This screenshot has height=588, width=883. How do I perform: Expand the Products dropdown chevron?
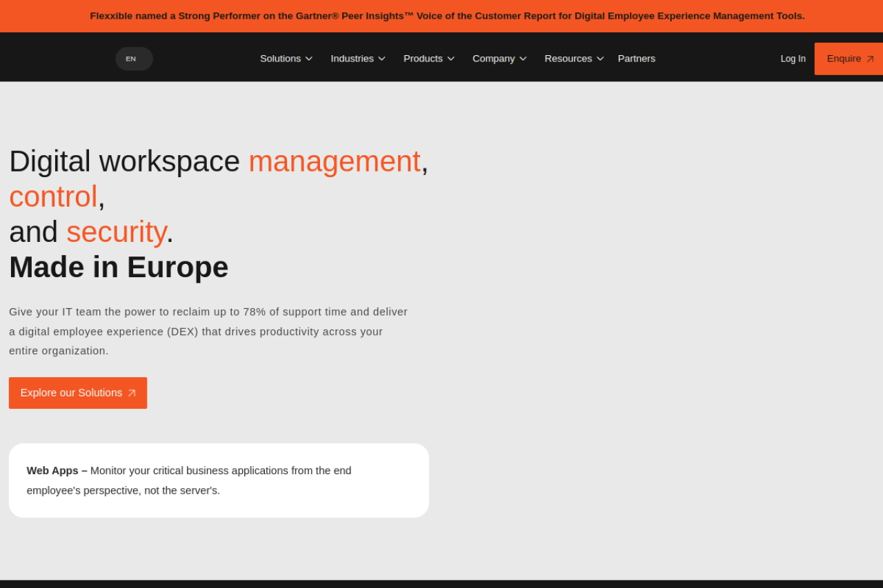coord(451,59)
